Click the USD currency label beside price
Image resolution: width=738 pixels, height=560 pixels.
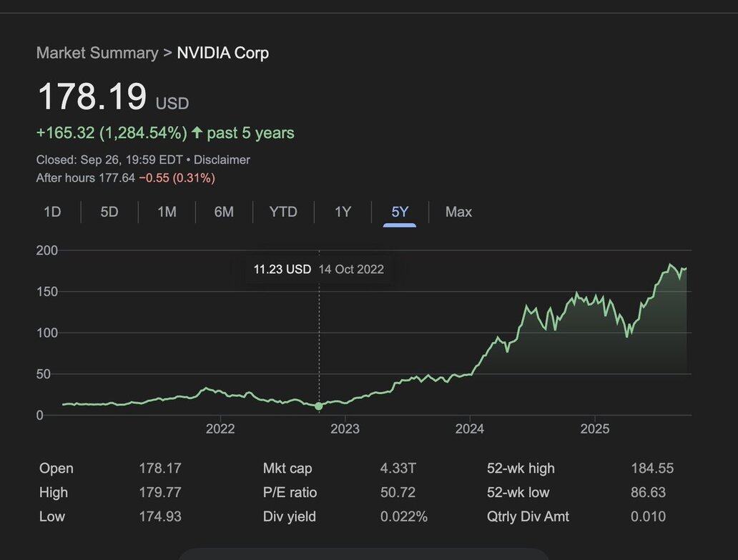(x=172, y=103)
